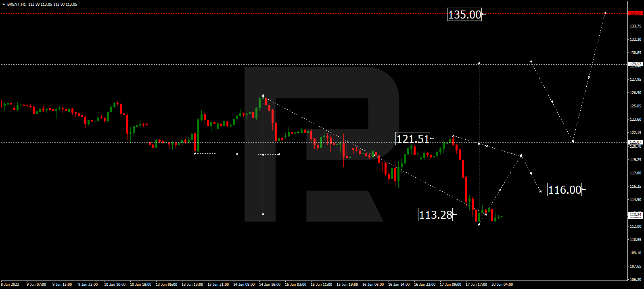Select the 135.00 price label

464,15
